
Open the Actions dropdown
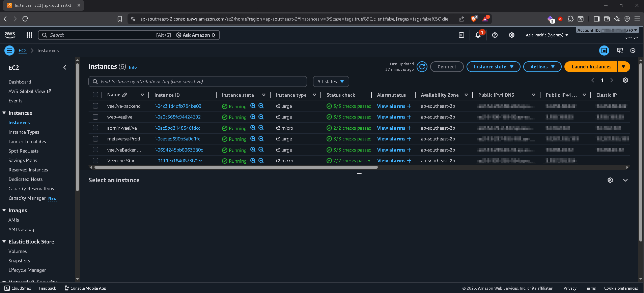542,67
